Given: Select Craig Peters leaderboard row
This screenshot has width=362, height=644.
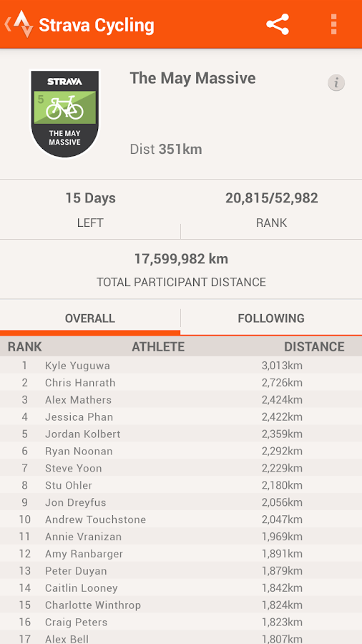Looking at the screenshot, I should coord(181,623).
